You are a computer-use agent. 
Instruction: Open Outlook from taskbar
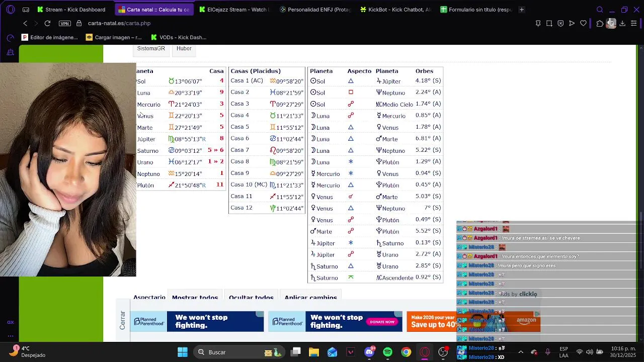pos(332,352)
